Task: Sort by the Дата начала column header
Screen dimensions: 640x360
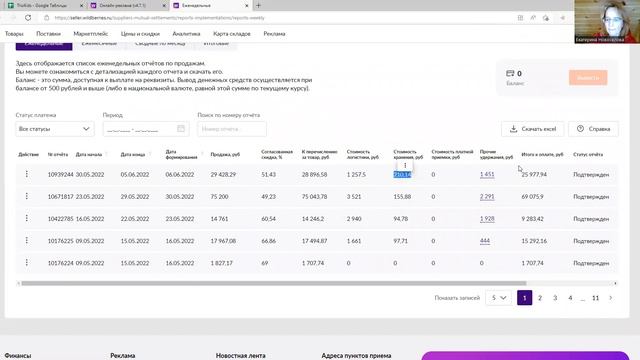Action: pos(89,154)
